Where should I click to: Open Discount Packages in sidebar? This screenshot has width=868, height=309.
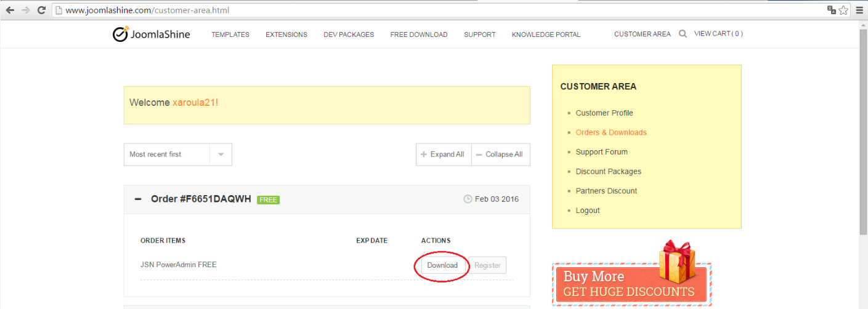pos(609,172)
